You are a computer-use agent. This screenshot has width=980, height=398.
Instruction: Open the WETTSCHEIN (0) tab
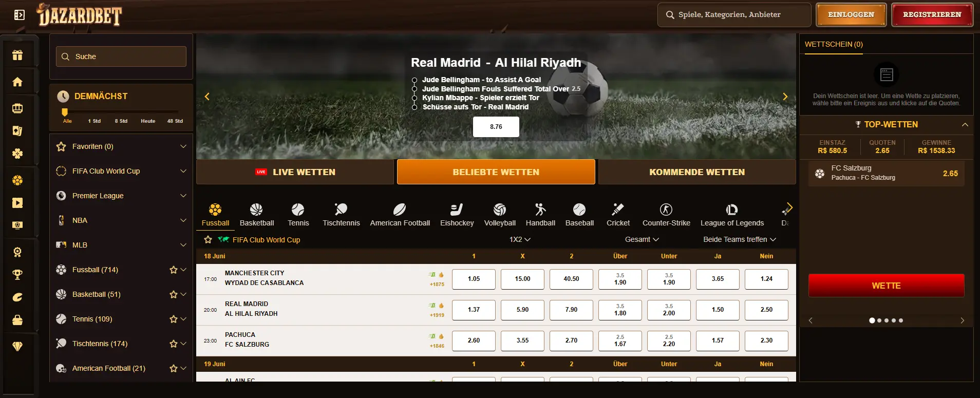click(834, 45)
